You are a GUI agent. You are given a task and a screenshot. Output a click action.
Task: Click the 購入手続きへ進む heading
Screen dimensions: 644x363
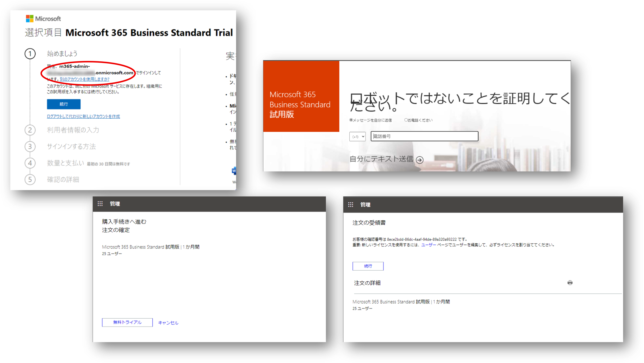point(124,222)
